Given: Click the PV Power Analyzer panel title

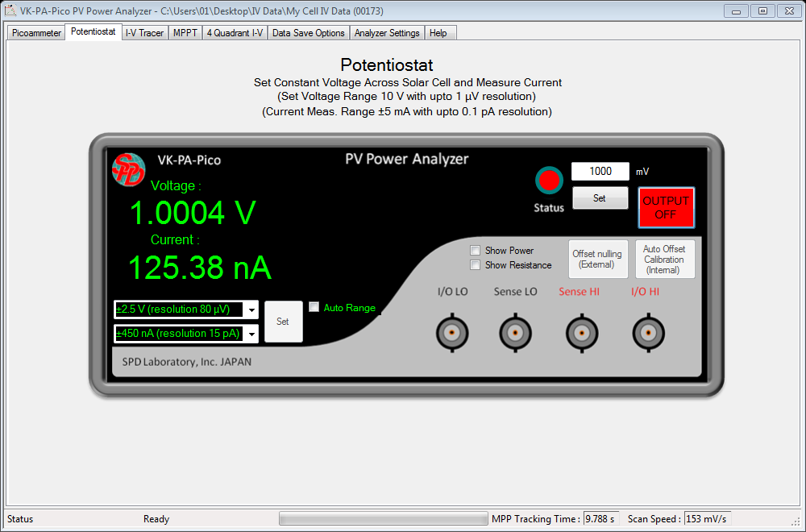Looking at the screenshot, I should [x=406, y=159].
